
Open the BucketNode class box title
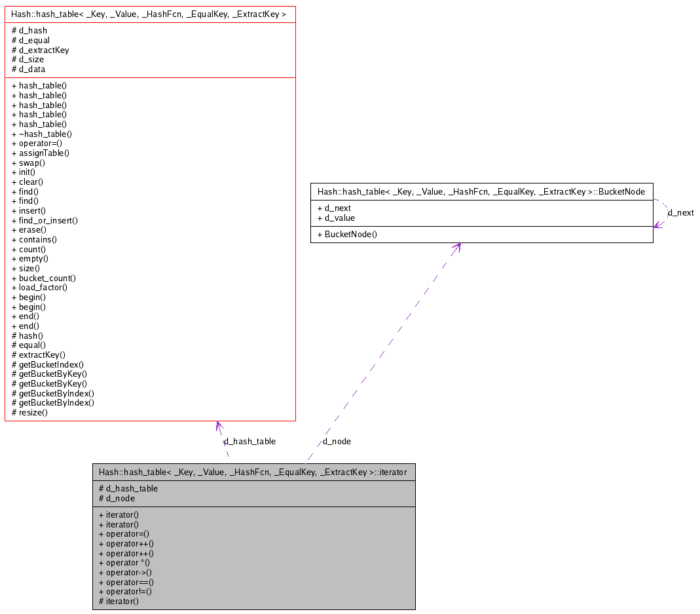(481, 192)
